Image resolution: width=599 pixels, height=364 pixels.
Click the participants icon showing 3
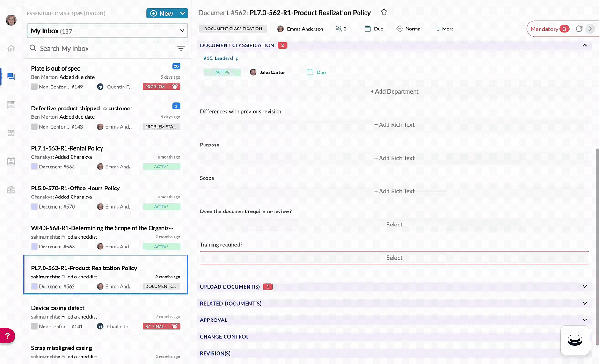341,29
